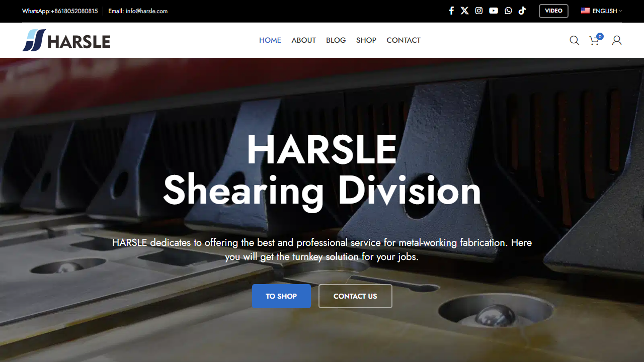Expand the English language dropdown

pos(602,11)
